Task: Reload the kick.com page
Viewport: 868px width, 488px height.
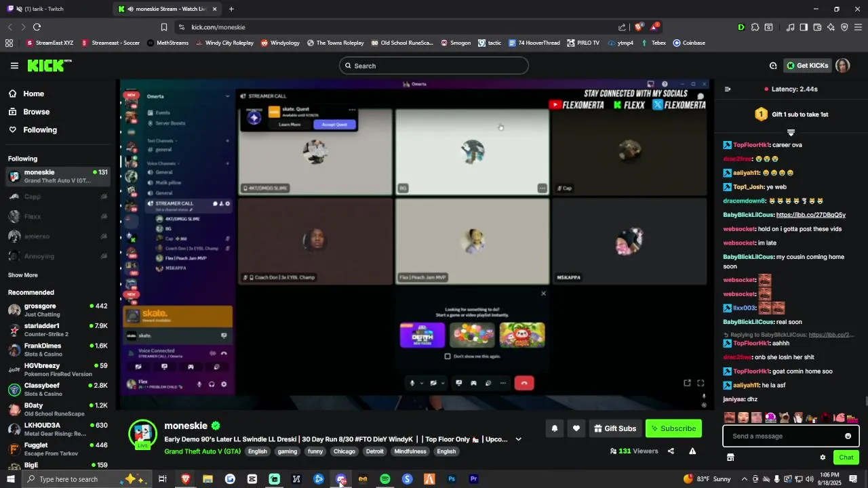Action: click(37, 27)
